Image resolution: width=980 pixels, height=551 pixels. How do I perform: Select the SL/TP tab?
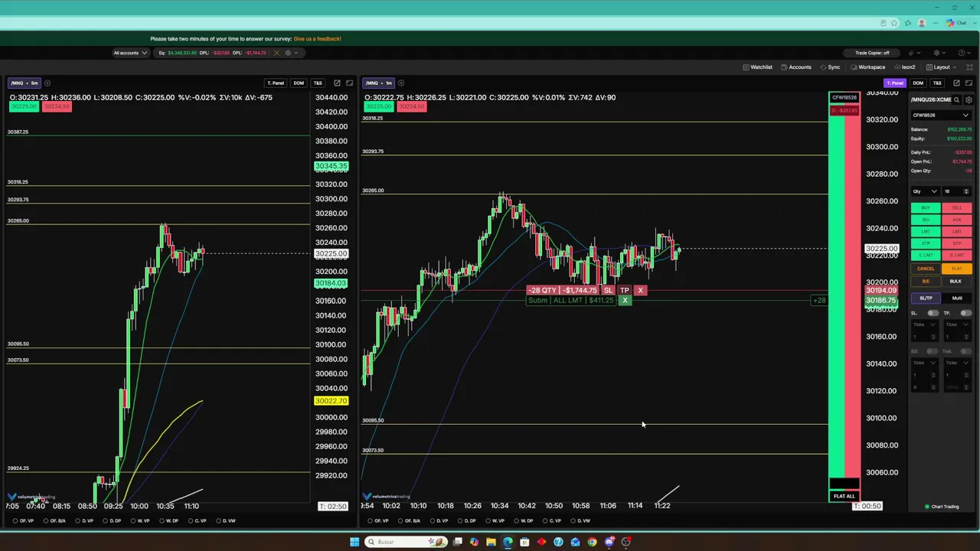(x=926, y=298)
